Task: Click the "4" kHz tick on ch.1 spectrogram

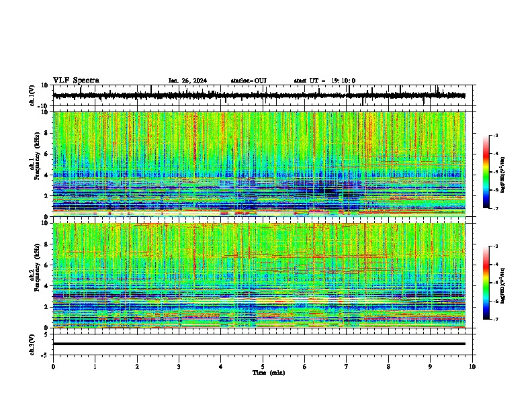Action: coord(47,175)
